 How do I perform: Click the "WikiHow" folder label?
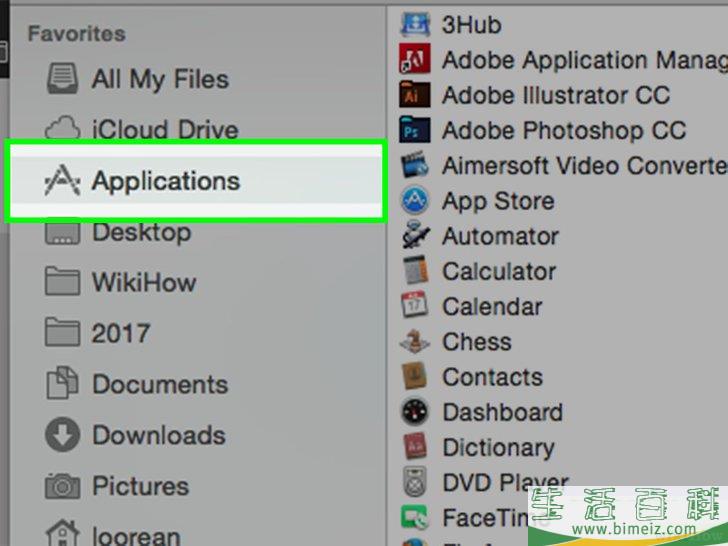tap(144, 282)
